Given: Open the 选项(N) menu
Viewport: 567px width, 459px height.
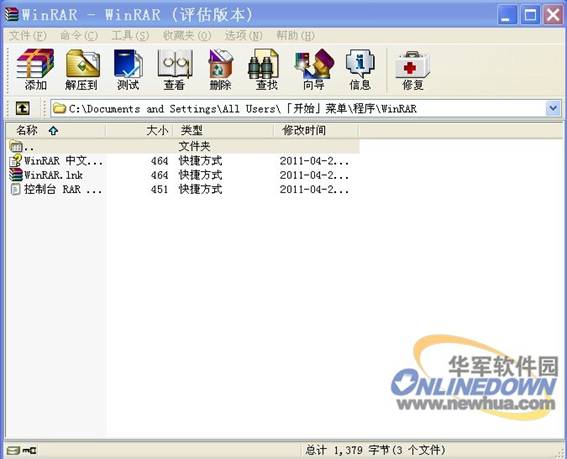Looking at the screenshot, I should pyautogui.click(x=243, y=35).
